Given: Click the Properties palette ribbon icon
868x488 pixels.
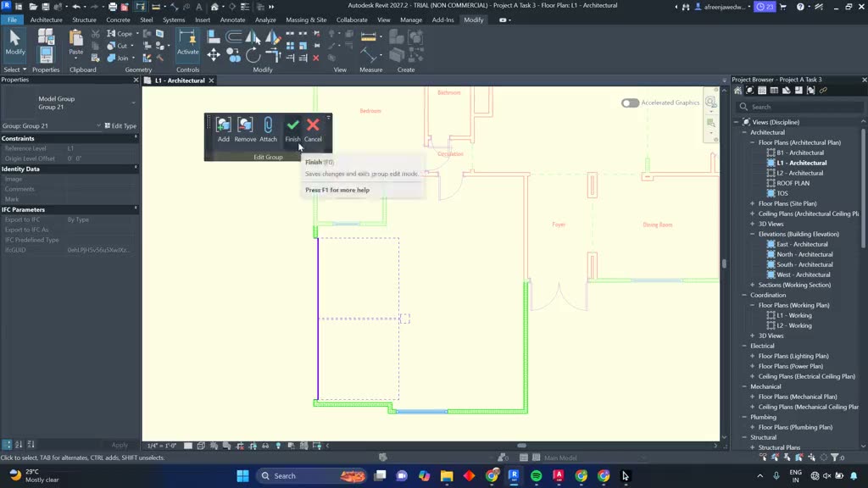Looking at the screenshot, I should pos(46,54).
